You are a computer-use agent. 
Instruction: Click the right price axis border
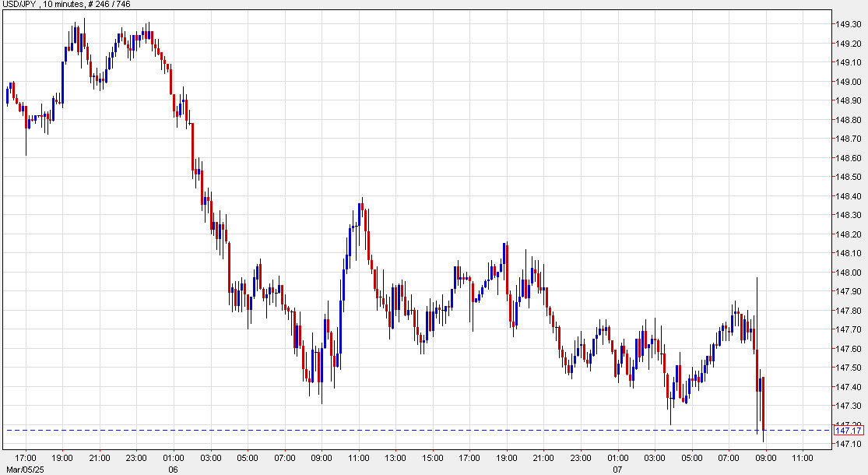(x=832, y=234)
